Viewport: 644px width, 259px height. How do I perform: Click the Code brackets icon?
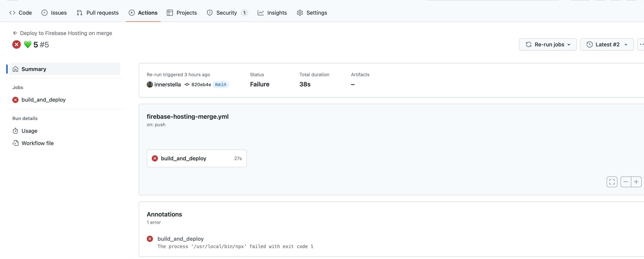tap(12, 13)
